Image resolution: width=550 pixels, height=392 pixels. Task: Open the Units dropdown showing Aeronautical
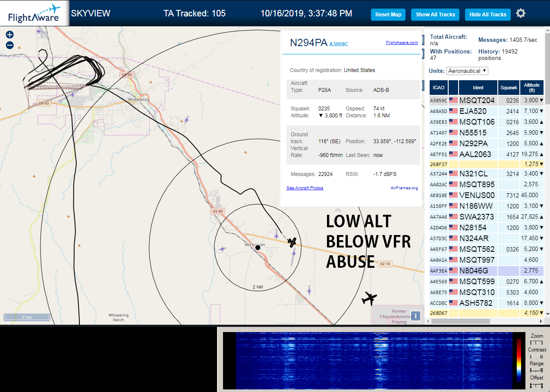pos(467,71)
